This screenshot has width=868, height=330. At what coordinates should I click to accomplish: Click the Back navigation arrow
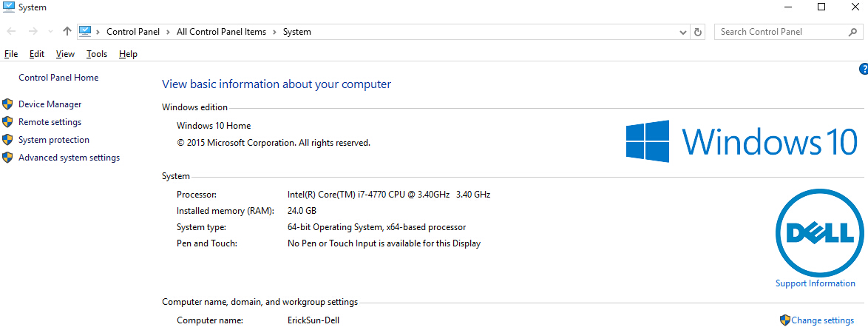(12, 32)
